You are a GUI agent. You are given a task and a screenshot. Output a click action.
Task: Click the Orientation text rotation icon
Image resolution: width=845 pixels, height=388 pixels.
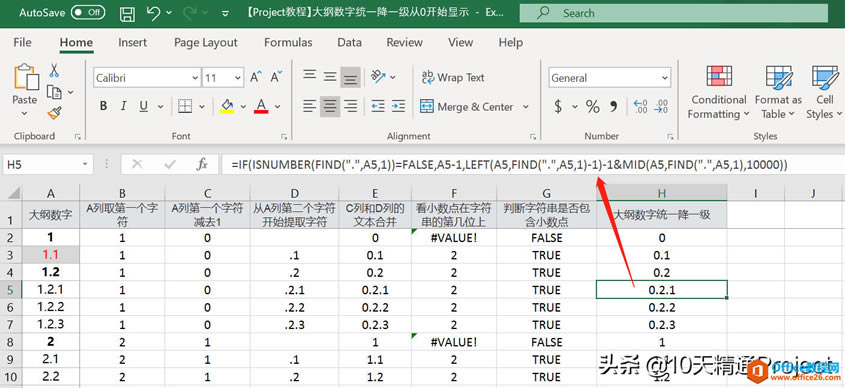coord(379,77)
